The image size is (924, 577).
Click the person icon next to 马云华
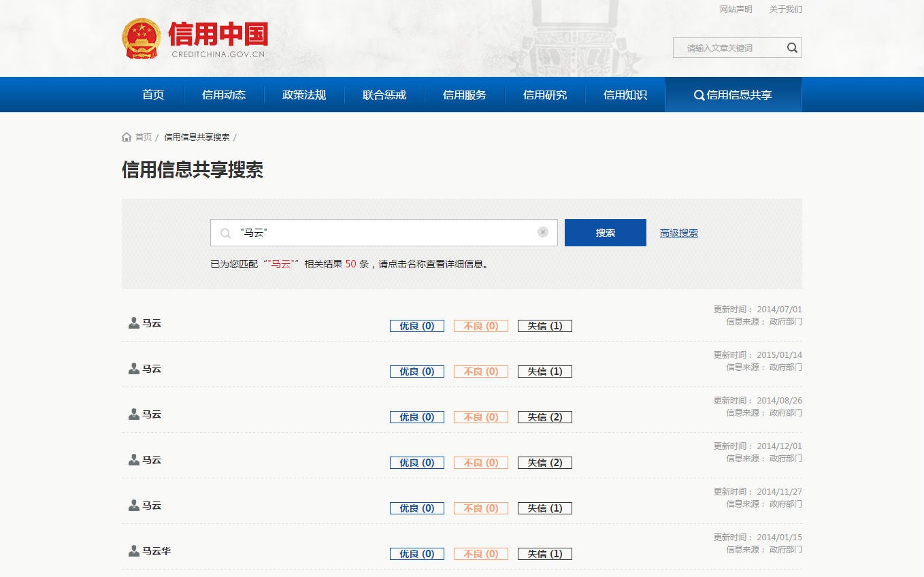(x=133, y=550)
